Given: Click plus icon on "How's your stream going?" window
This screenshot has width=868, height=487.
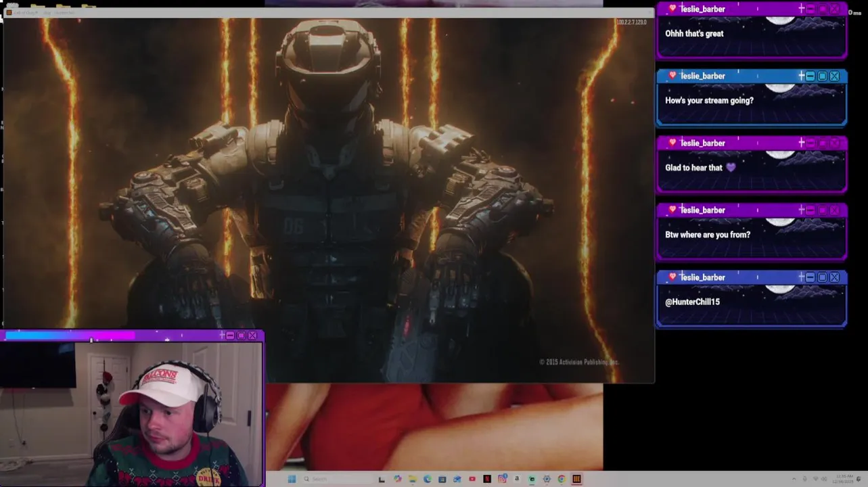Looking at the screenshot, I should (x=802, y=76).
